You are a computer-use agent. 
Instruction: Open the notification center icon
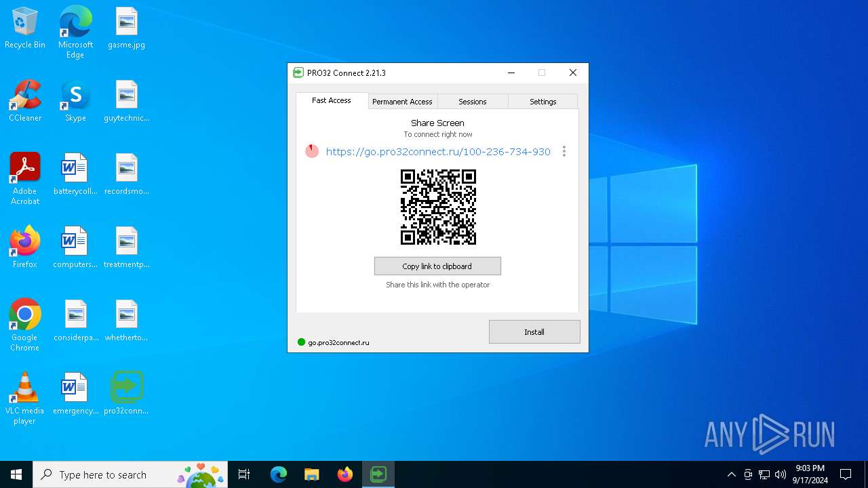pos(846,474)
